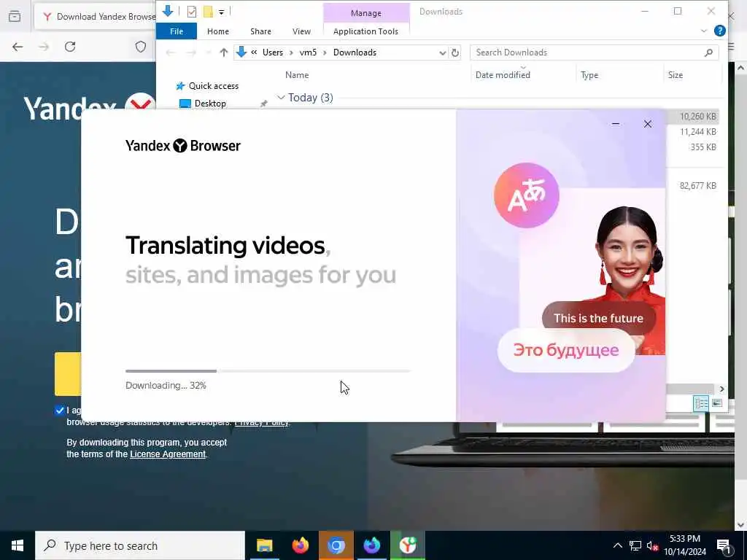Open the View ribbon tab
The image size is (747, 560).
[301, 31]
